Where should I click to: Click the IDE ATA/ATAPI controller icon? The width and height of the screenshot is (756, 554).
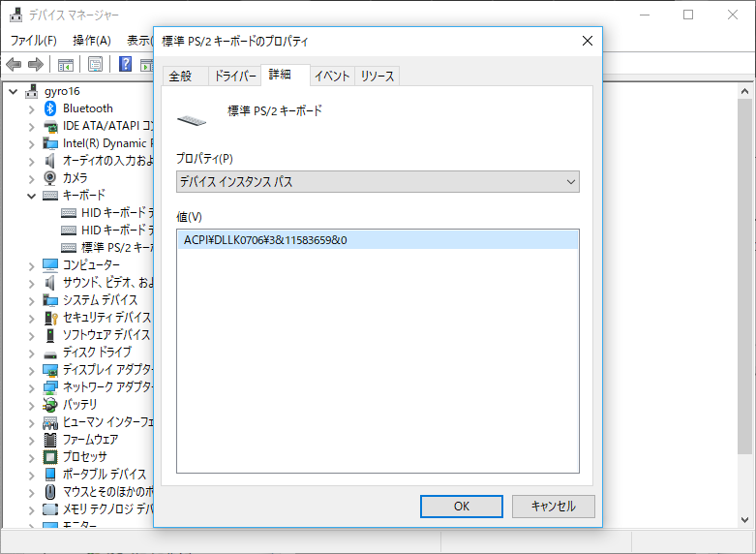[50, 127]
